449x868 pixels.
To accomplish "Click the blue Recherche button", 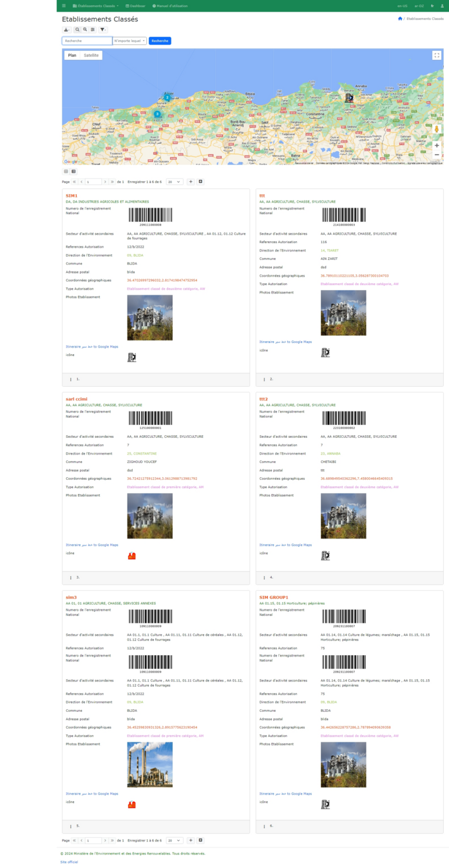I will (x=160, y=41).
